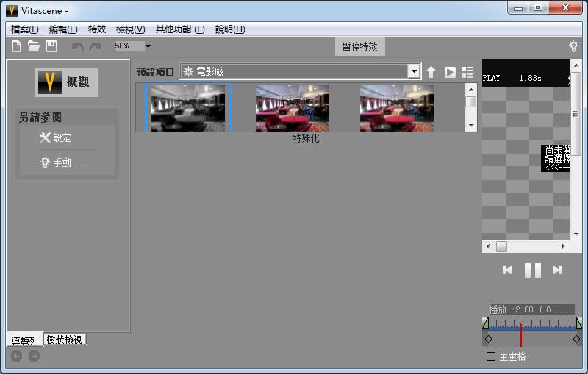The height and width of the screenshot is (374, 588).
Task: Click the Undo arrow icon
Action: tap(78, 47)
